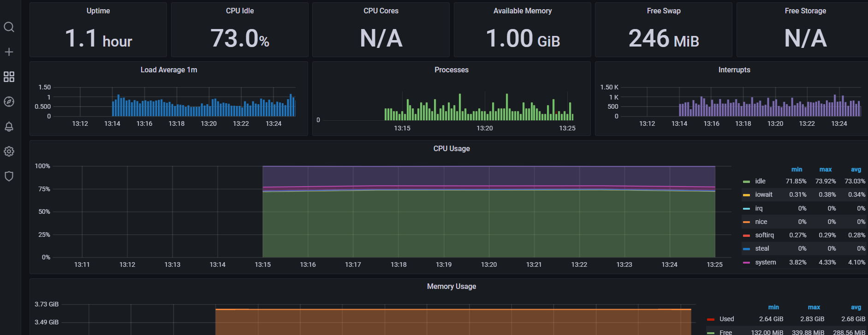
Task: Open the Free Storage panel title menu
Action: click(805, 11)
